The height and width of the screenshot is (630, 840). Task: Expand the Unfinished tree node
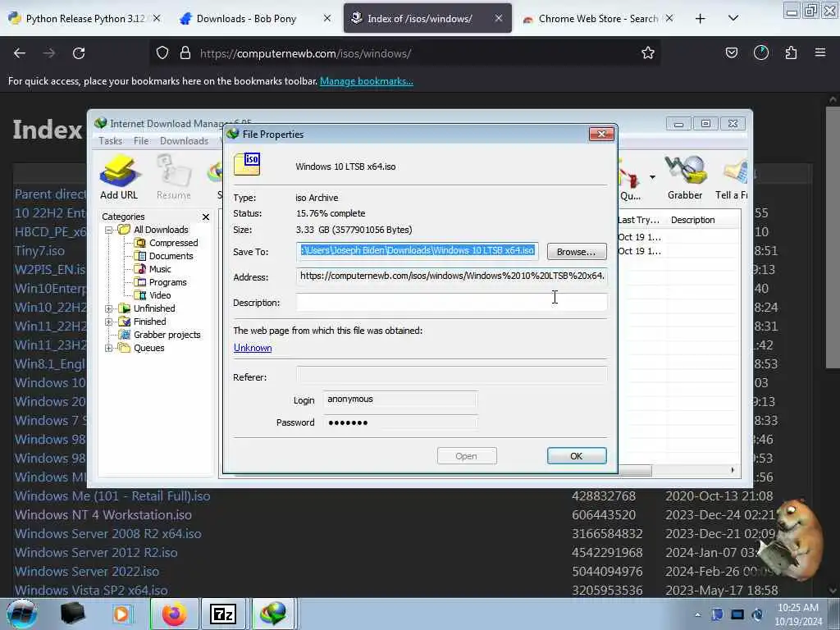click(109, 308)
